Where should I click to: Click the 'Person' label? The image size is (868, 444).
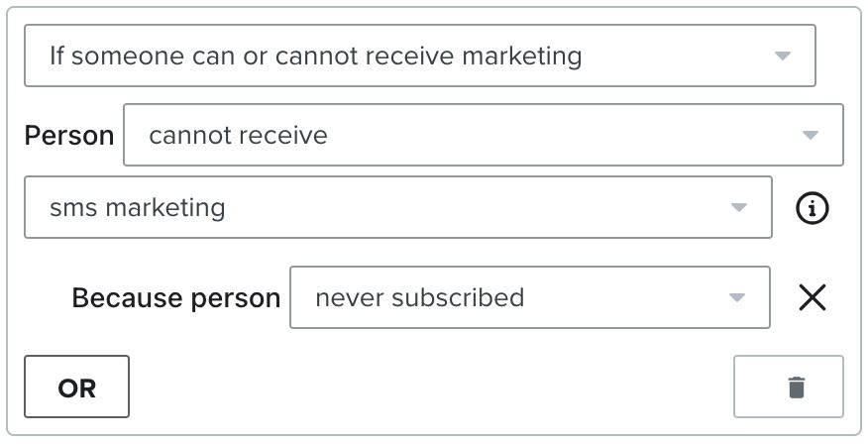[69, 136]
